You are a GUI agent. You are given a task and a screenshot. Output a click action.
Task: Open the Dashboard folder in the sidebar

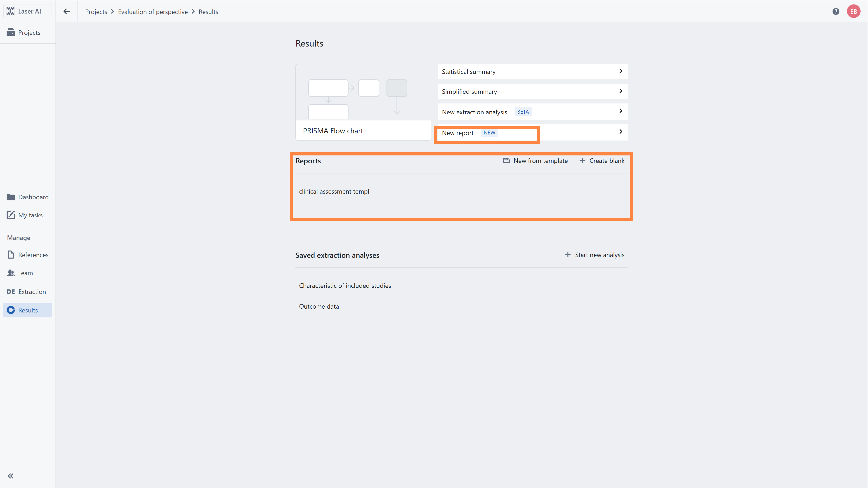click(33, 197)
